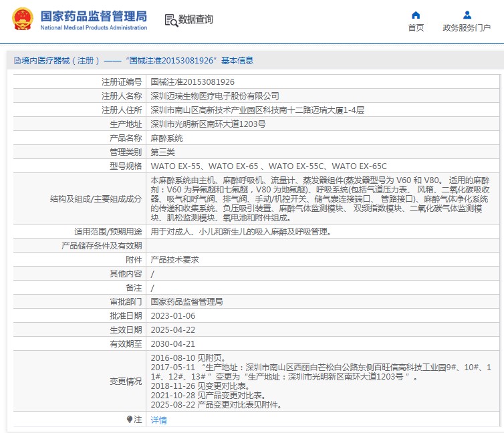The height and width of the screenshot is (433, 504).
Task: Click the approval date 2023-01-06
Action: coord(173,316)
